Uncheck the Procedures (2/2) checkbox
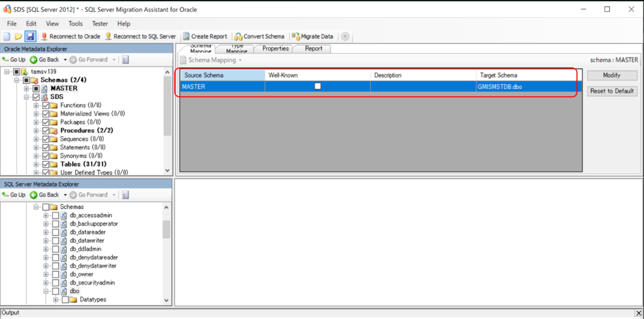This screenshot has height=319, width=644. pos(46,130)
